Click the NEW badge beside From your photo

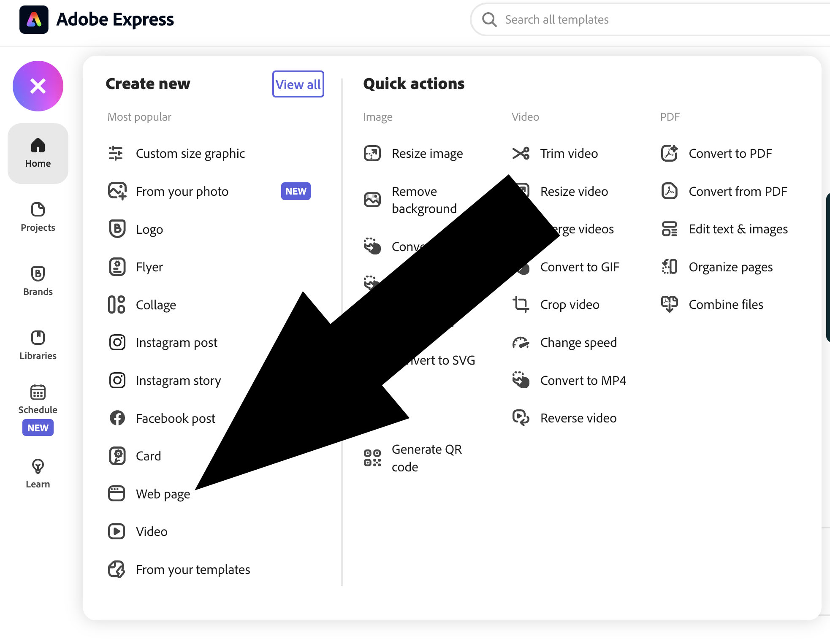click(296, 191)
